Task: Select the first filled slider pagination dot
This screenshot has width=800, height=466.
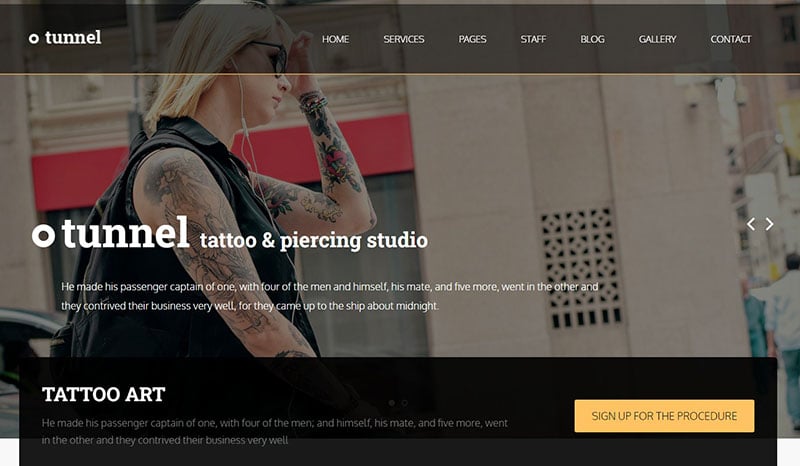Action: tap(392, 403)
